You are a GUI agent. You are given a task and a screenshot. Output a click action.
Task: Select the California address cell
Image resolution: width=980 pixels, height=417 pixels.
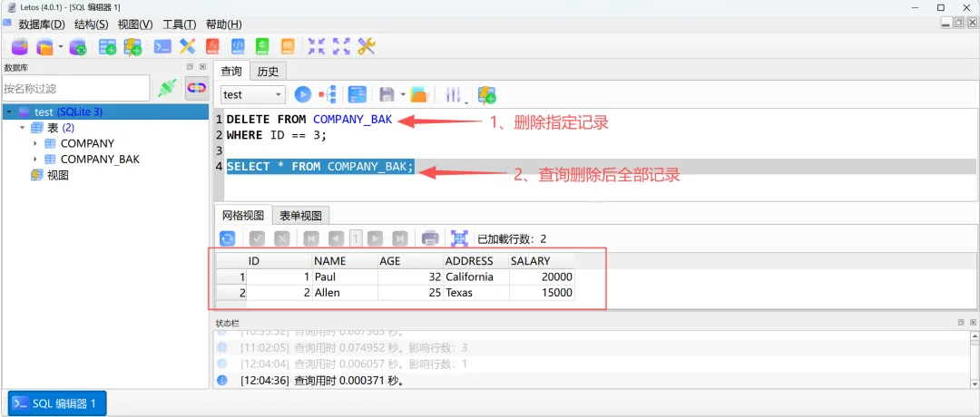click(476, 276)
